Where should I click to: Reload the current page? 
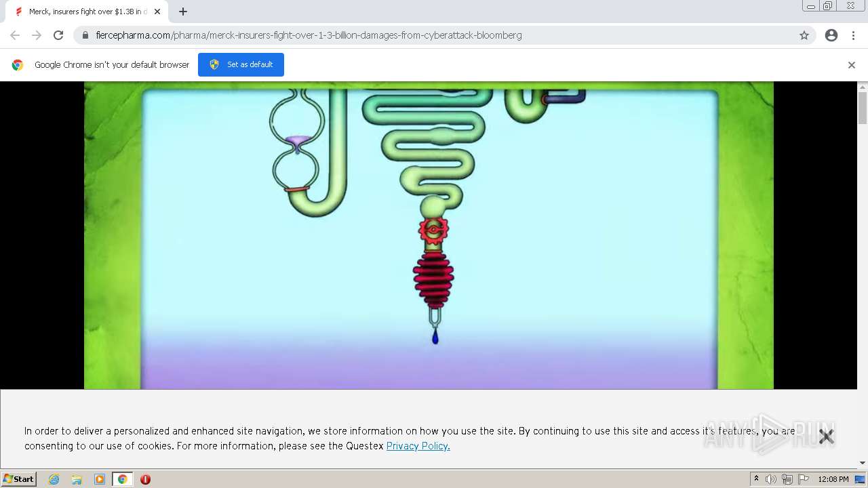tap(58, 35)
